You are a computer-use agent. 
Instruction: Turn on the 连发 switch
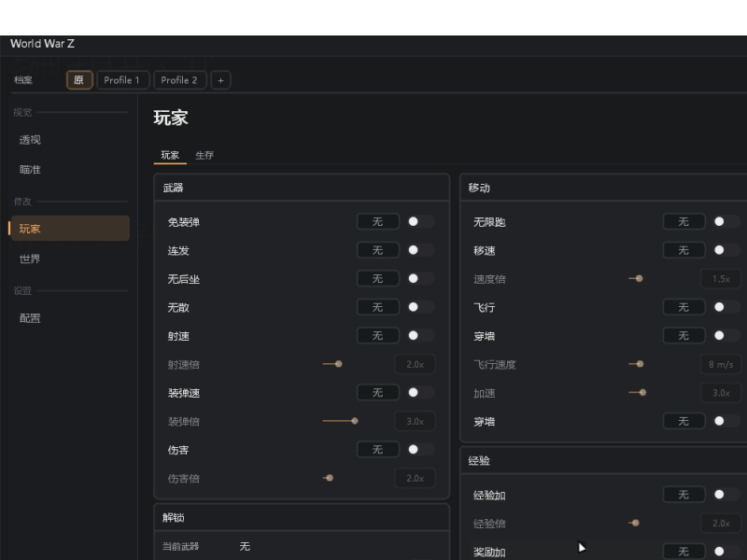point(421,250)
